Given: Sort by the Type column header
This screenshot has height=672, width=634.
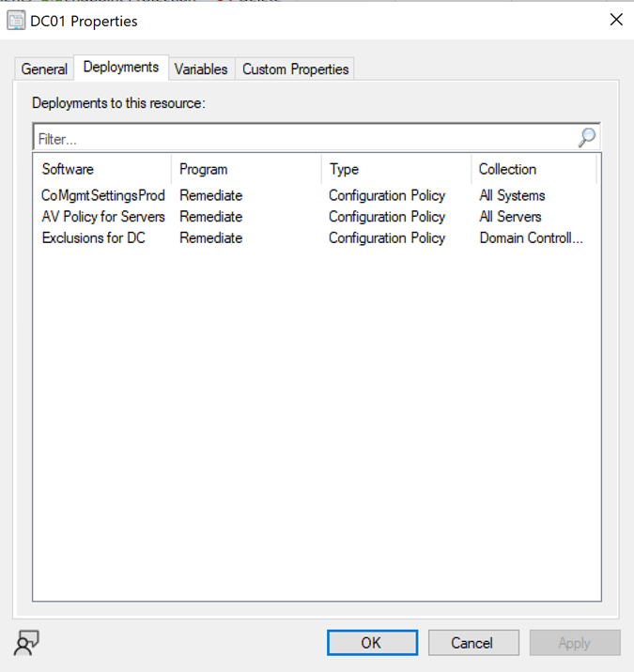Looking at the screenshot, I should coord(396,169).
